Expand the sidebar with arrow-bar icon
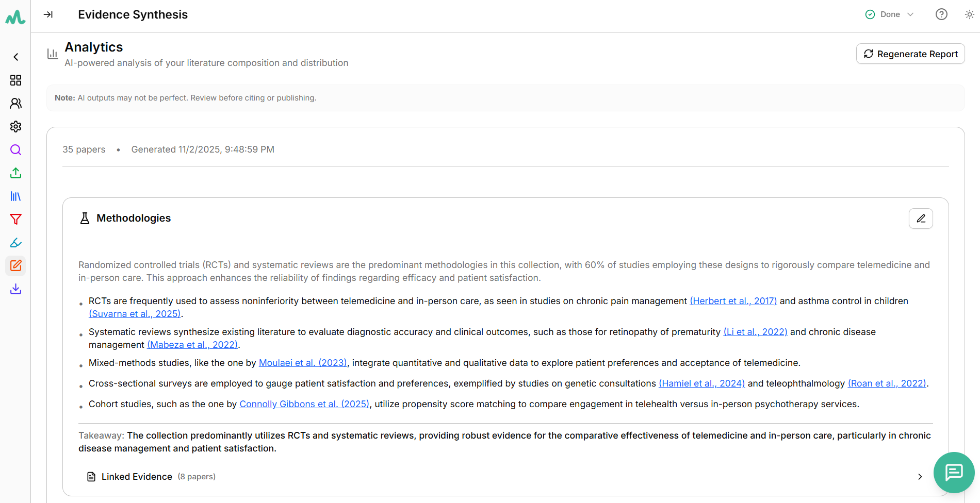Image resolution: width=980 pixels, height=503 pixels. [x=48, y=14]
